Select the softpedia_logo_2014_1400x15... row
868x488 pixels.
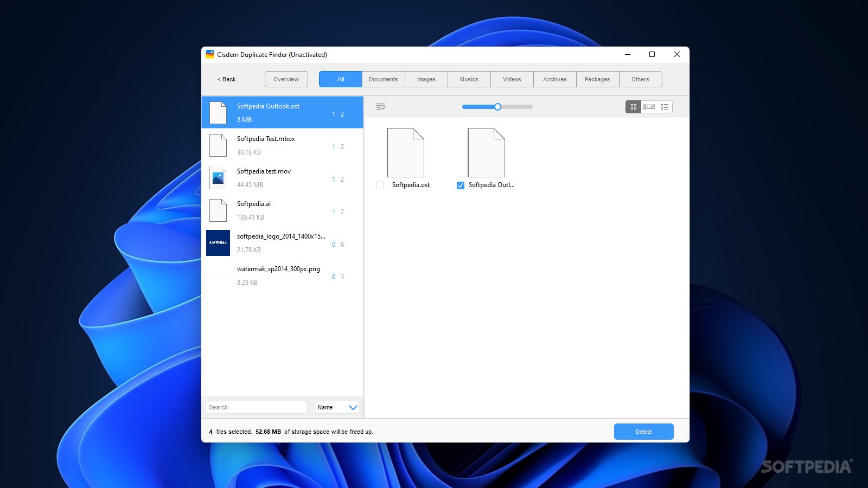click(282, 242)
